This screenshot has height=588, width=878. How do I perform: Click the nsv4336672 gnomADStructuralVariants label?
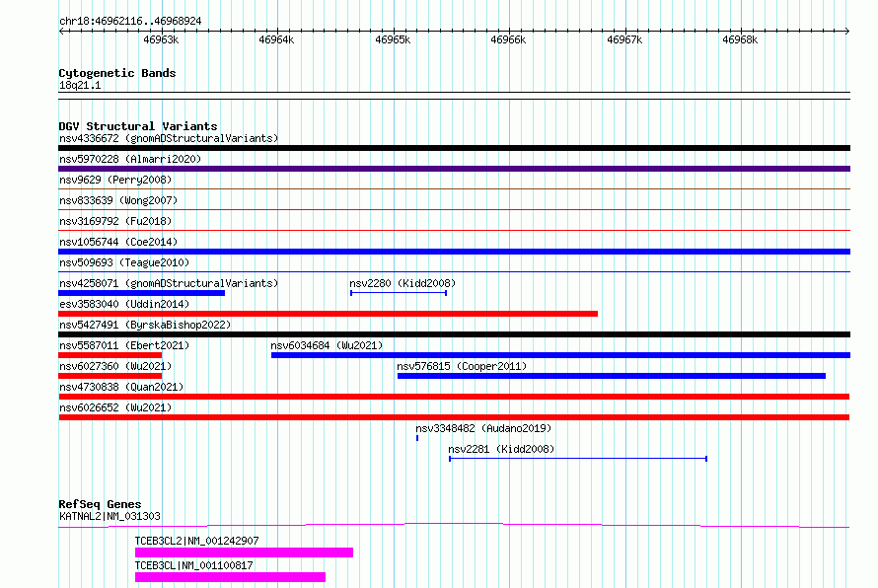tap(169, 138)
